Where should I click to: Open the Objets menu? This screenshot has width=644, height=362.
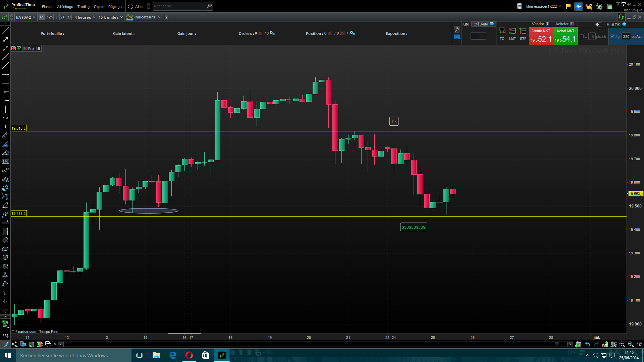(99, 7)
